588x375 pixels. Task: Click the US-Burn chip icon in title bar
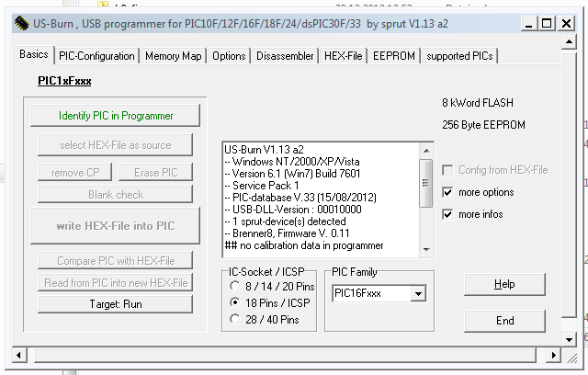click(x=21, y=24)
